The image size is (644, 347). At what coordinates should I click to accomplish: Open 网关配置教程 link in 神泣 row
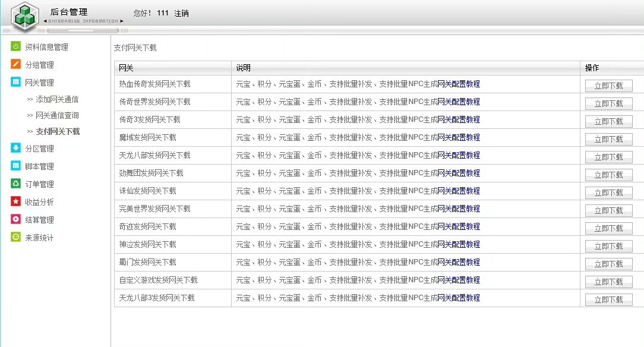pyautogui.click(x=459, y=244)
